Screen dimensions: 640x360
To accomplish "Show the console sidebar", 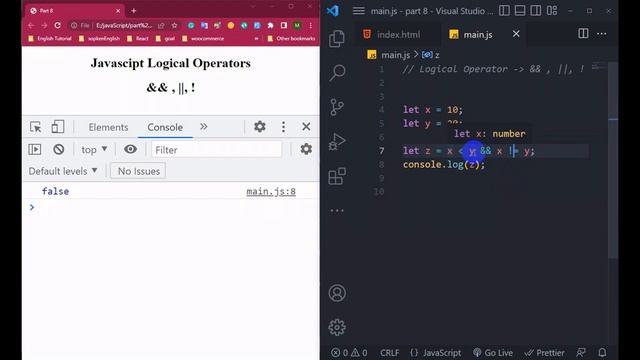I will 35,149.
